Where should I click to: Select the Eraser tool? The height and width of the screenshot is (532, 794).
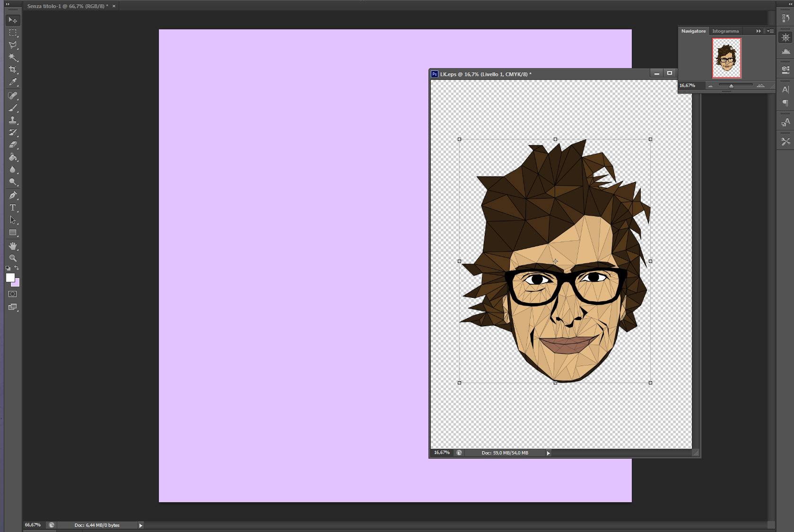13,145
